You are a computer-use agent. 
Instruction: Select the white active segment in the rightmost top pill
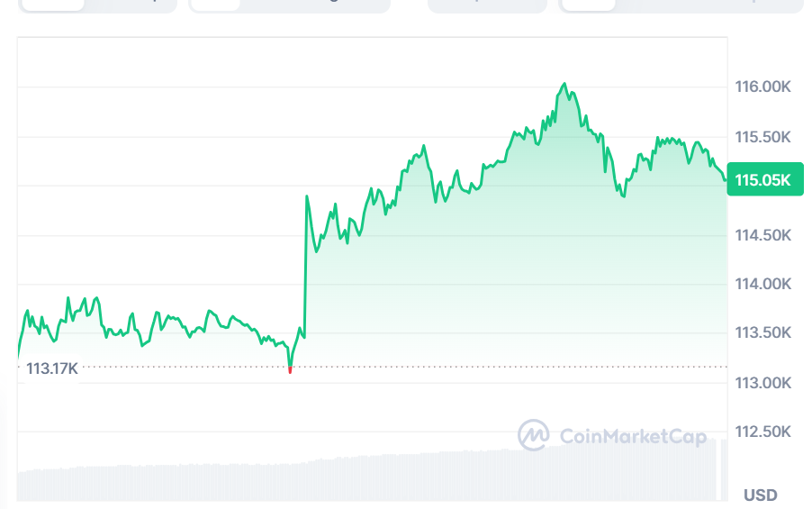point(587,5)
